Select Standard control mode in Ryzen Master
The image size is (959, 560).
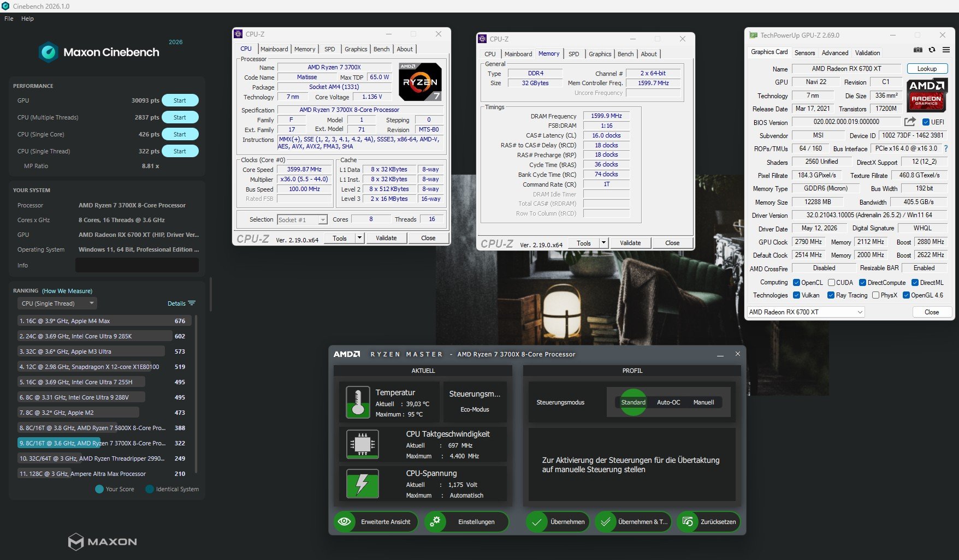633,402
